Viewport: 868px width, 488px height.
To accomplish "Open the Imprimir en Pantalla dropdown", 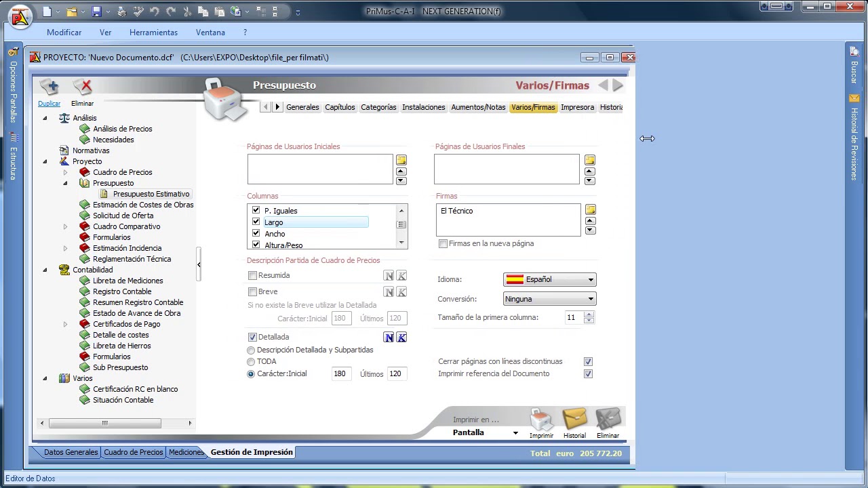I will (515, 432).
